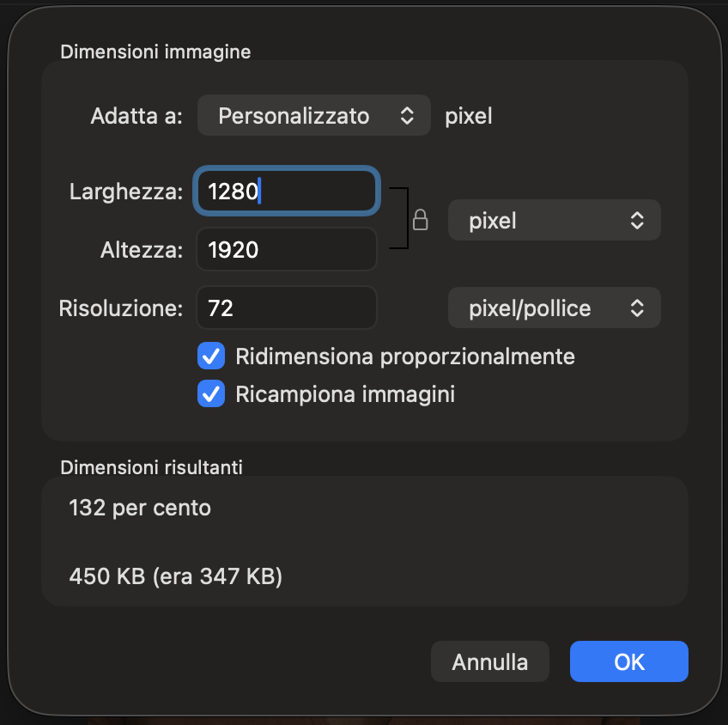Image resolution: width=728 pixels, height=725 pixels.
Task: Click the Altezza field showing 1920
Action: click(x=287, y=250)
